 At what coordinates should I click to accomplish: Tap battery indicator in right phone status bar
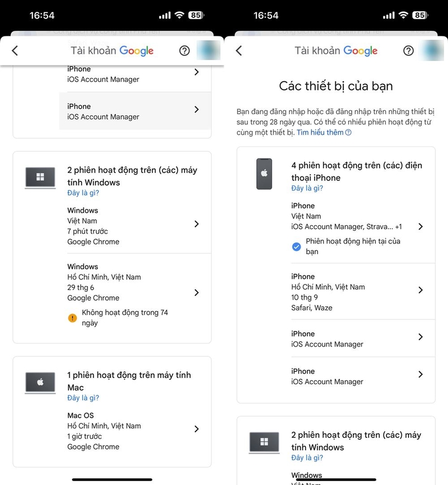point(420,15)
